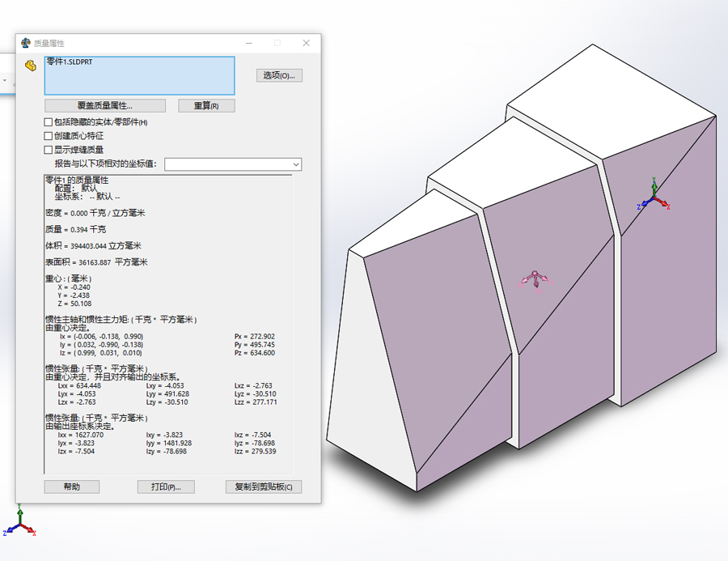Click the 覆盖质量属性... button
The image size is (728, 561).
[105, 106]
